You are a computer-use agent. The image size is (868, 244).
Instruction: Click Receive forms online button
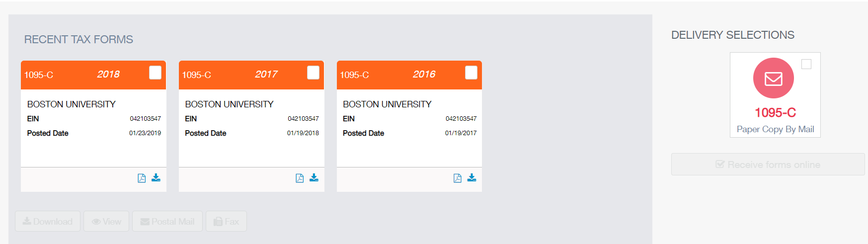[768, 164]
